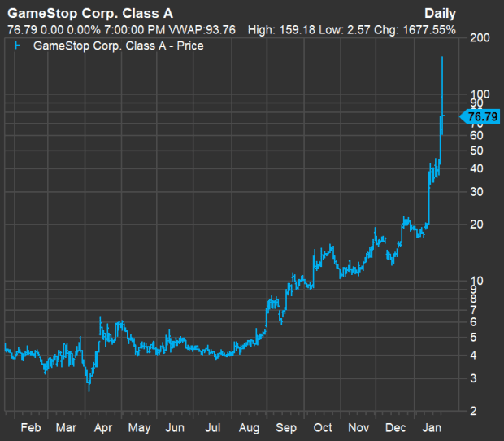The image size is (504, 441).
Task: Click the High: 159.18 value in header
Action: 280,30
